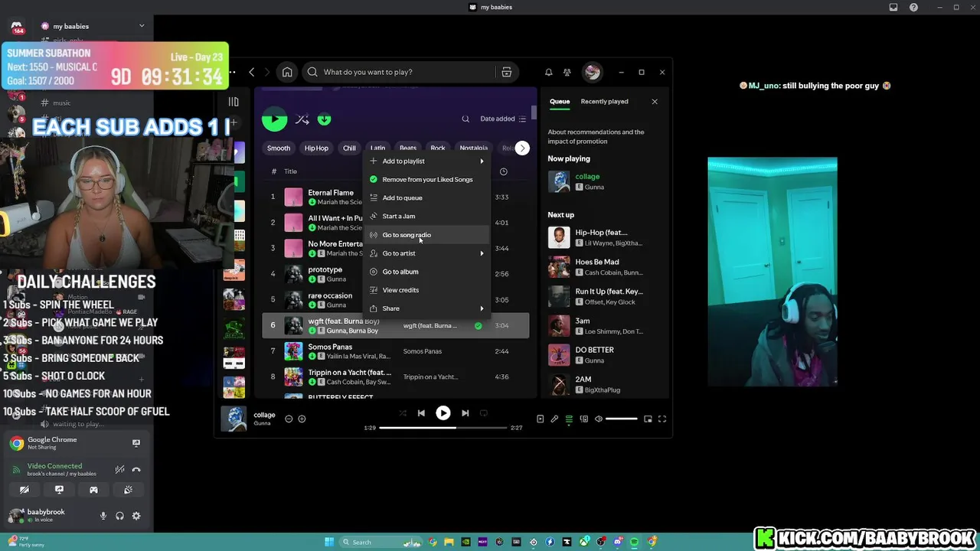
Task: Click the minus icon beside collage in player bar
Action: coord(289,419)
